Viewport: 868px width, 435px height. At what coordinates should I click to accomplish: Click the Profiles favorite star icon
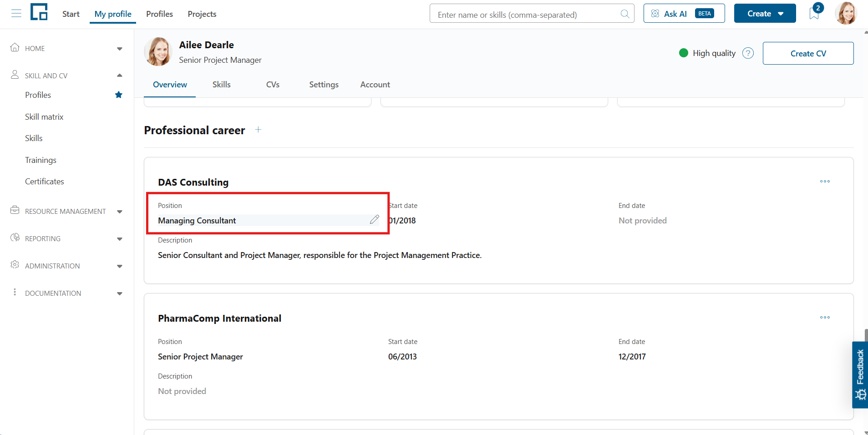[x=119, y=95]
